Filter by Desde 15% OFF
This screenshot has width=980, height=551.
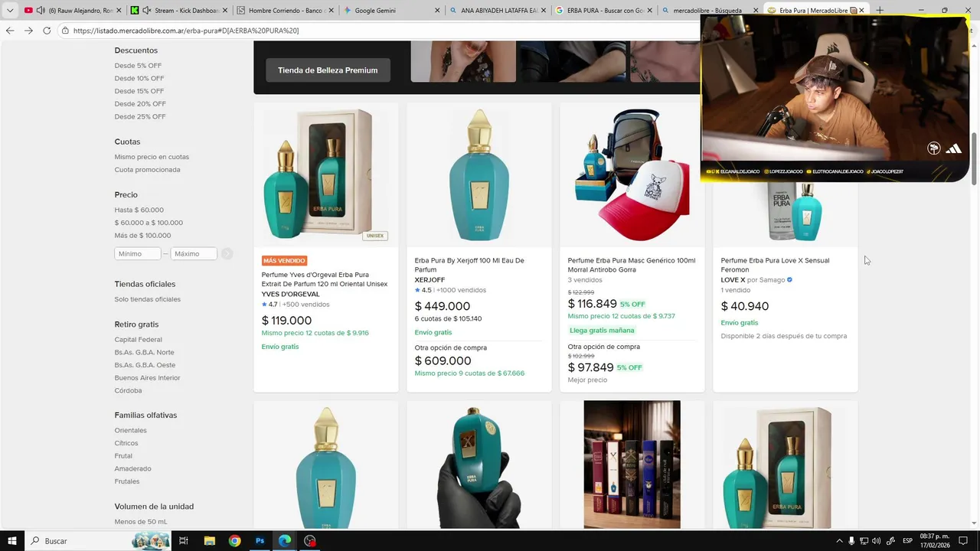coord(139,91)
